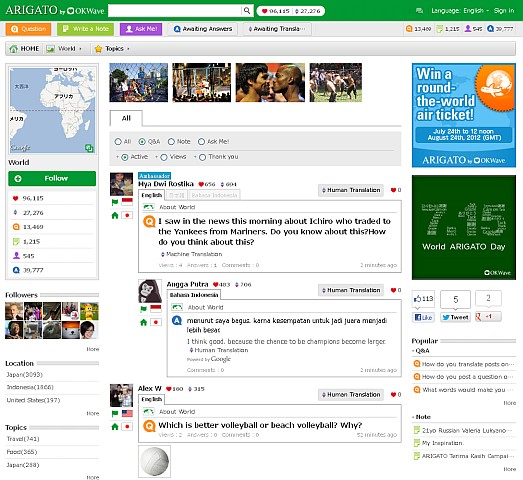Click heart icon beside Alex W's Human Translation
This screenshot has width=523, height=480.
pos(393,395)
